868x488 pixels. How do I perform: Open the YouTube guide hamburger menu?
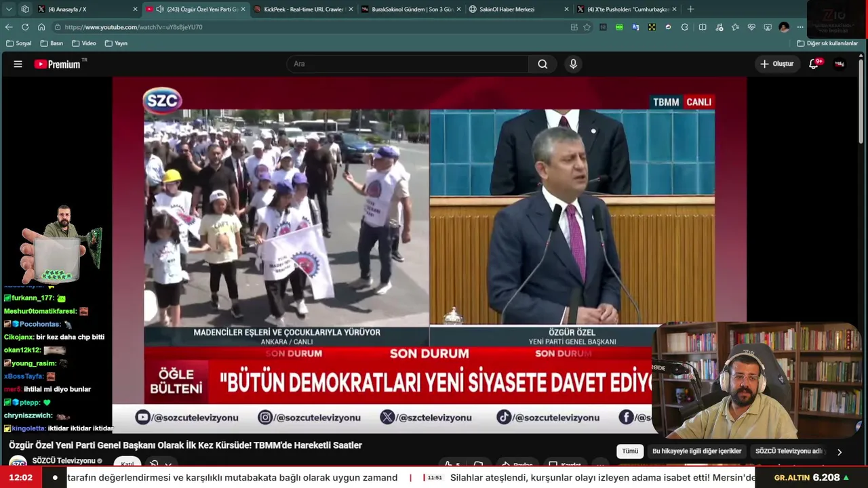[x=18, y=64]
